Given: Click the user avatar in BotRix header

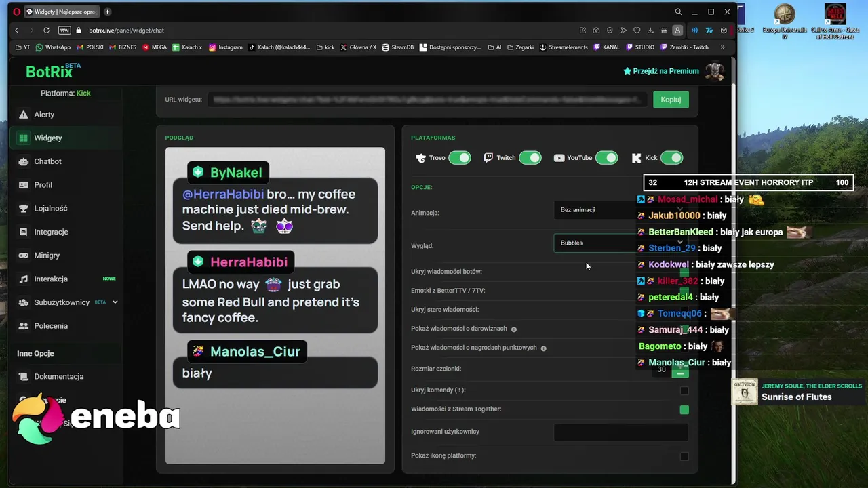Looking at the screenshot, I should (x=715, y=71).
